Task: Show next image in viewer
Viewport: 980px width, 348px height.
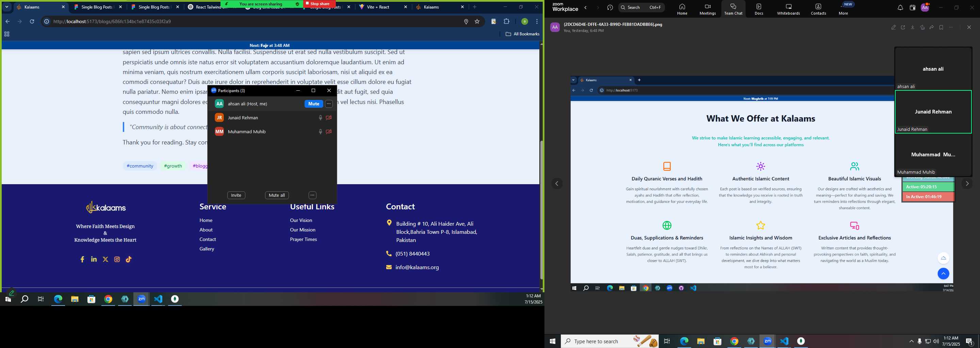Action: 967,184
